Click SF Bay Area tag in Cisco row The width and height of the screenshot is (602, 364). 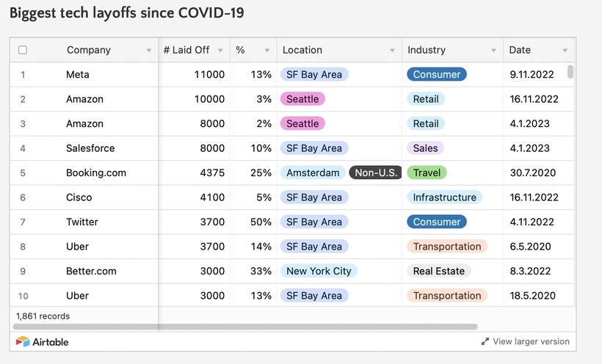(314, 197)
